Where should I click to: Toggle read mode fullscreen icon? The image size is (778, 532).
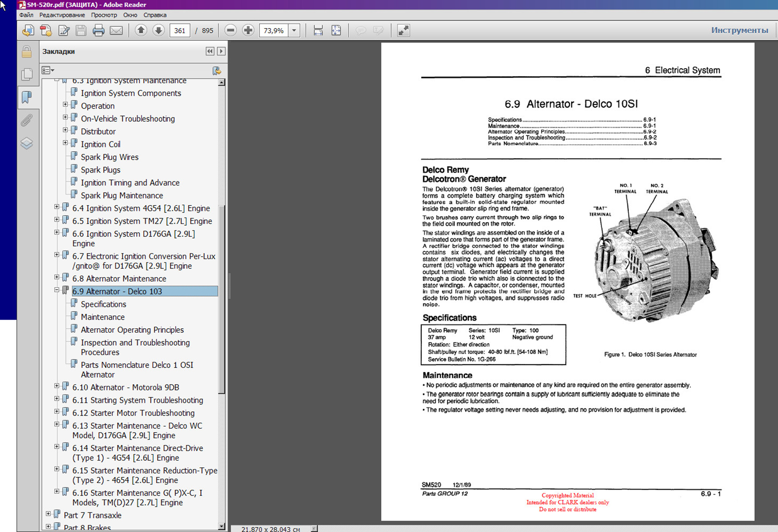[403, 31]
